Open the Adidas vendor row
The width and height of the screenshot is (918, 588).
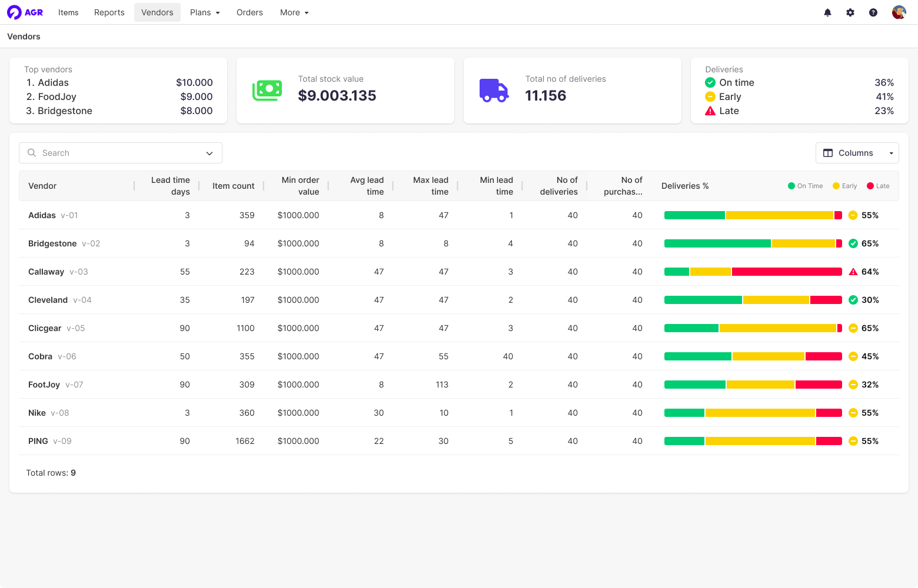42,215
